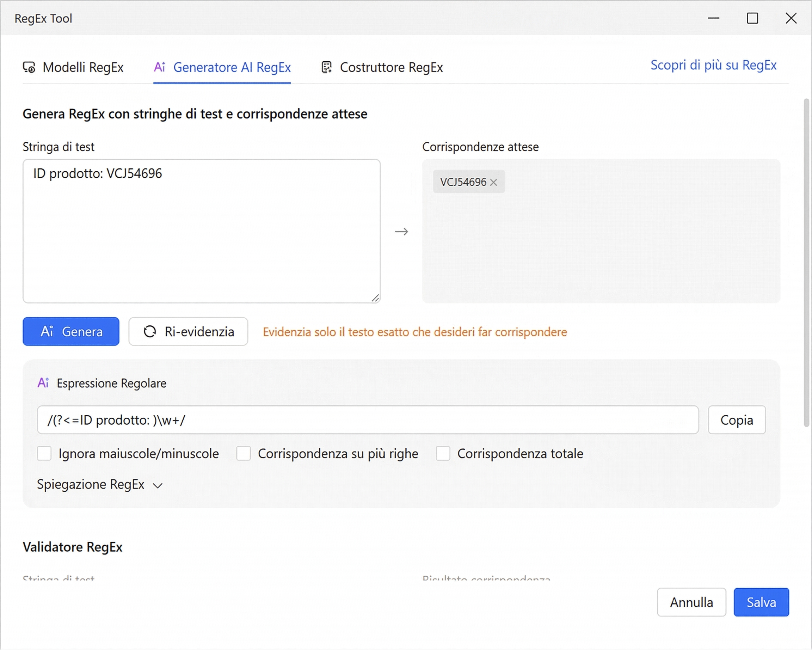This screenshot has width=812, height=650.
Task: Enable Corrispondenza totale option
Action: (x=443, y=454)
